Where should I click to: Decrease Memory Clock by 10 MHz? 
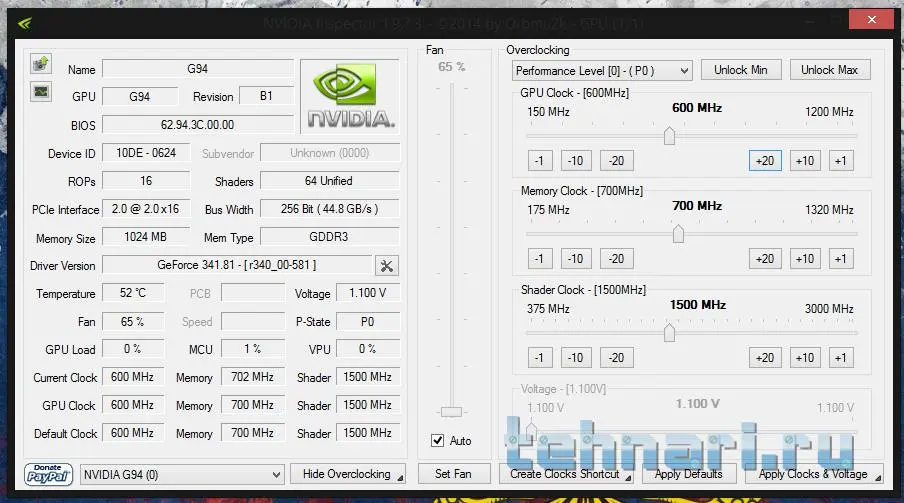pos(576,259)
